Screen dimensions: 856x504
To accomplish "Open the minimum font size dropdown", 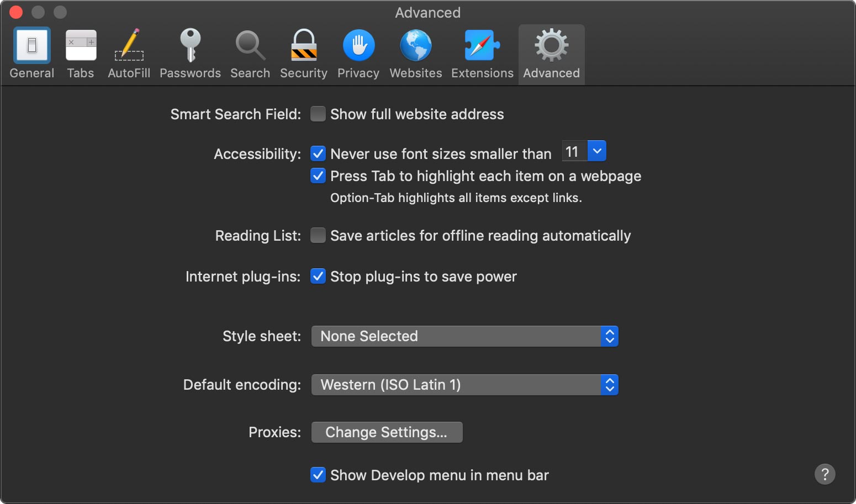I will [596, 151].
